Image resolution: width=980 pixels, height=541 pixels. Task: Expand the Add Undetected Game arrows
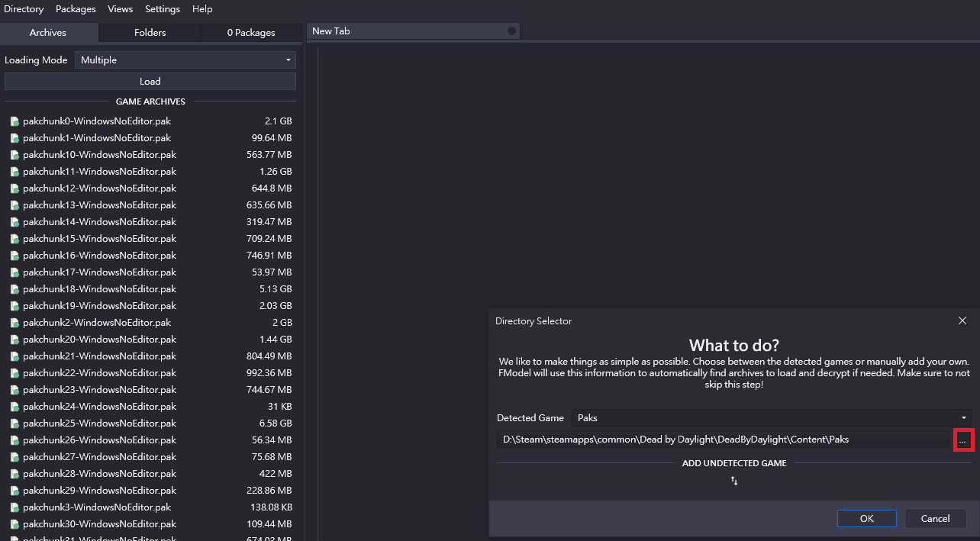(733, 481)
